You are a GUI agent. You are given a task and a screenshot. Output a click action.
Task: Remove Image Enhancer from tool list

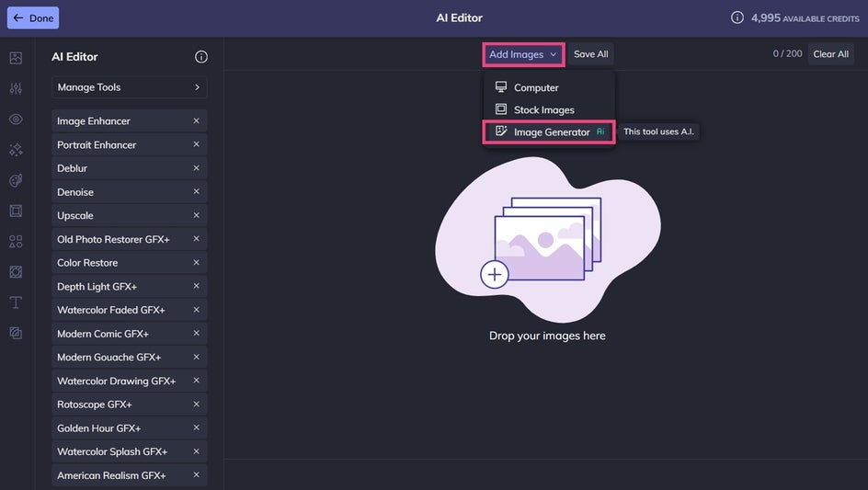196,120
